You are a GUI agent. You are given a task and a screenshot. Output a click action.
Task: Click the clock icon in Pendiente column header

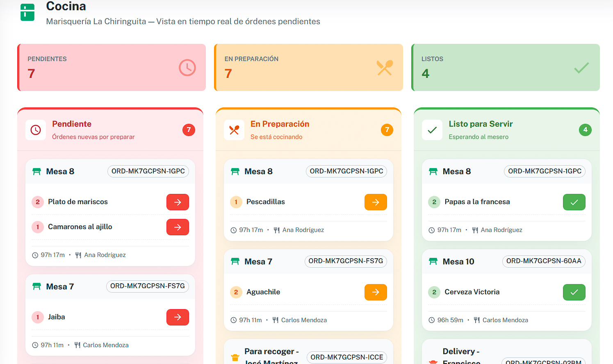point(36,130)
